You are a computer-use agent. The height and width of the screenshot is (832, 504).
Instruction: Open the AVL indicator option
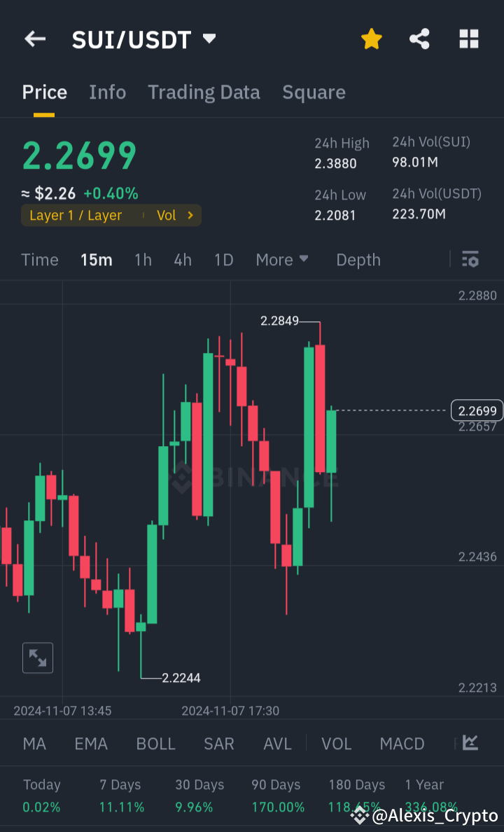(x=277, y=743)
